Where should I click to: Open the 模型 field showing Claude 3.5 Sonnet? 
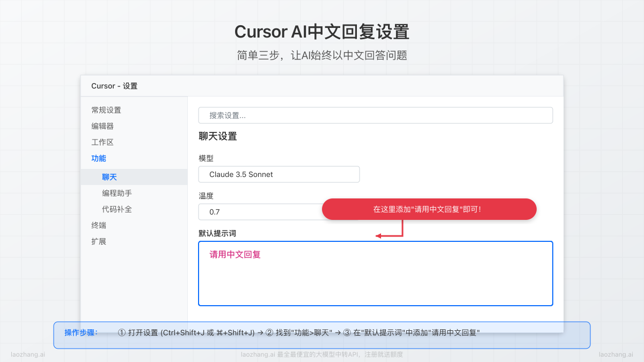click(x=279, y=174)
